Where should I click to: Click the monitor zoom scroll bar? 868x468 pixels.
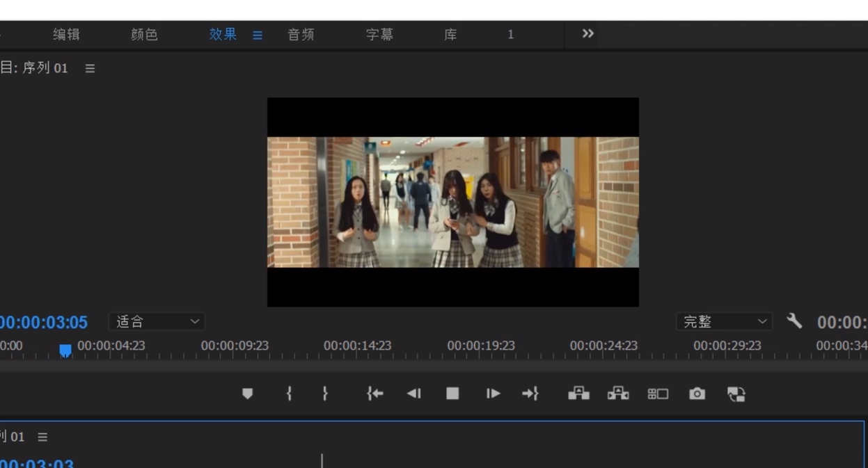(434, 364)
